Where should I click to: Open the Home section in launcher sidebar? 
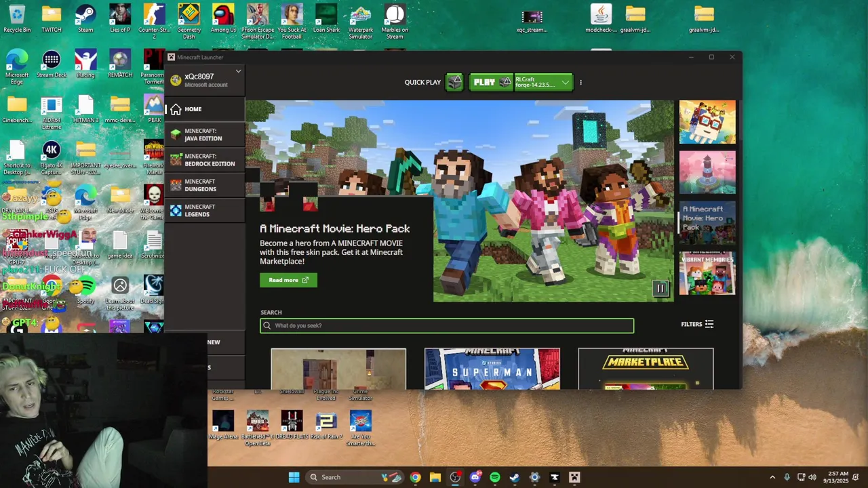204,109
